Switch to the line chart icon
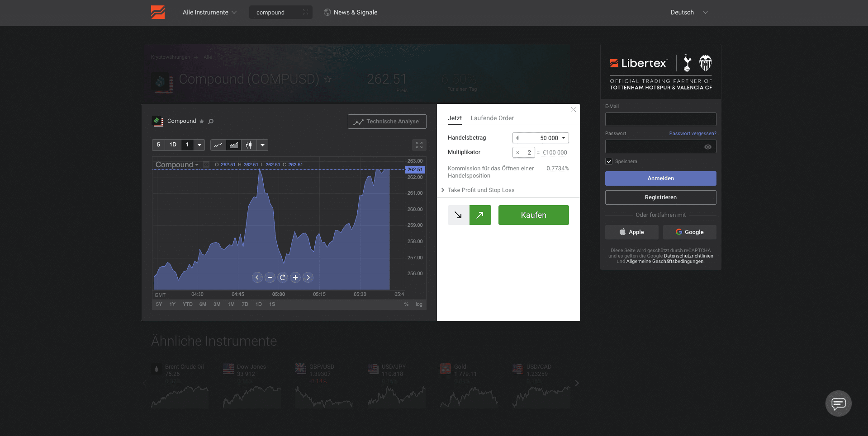Viewport: 868px width, 436px height. [218, 145]
